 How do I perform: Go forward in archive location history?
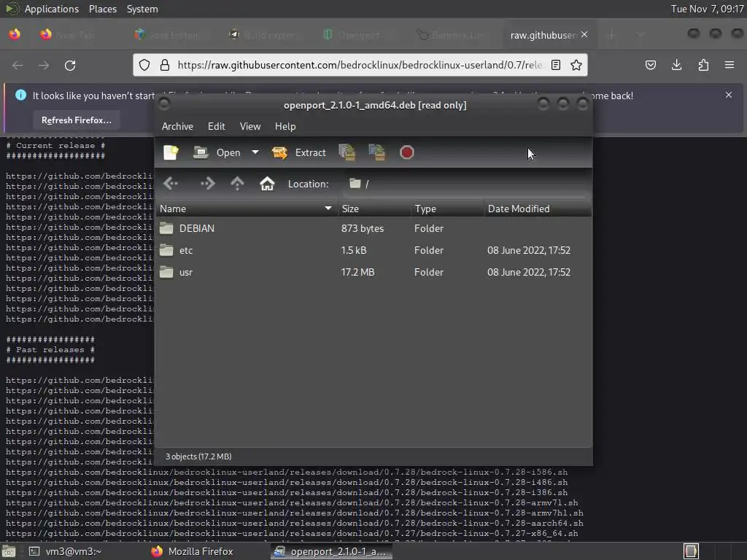click(208, 184)
